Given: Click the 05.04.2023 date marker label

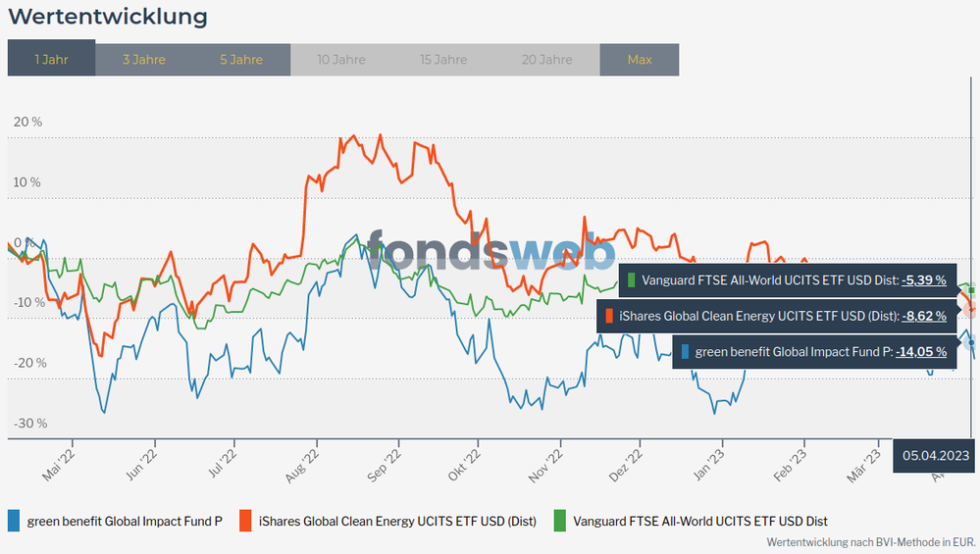Looking at the screenshot, I should 935,455.
